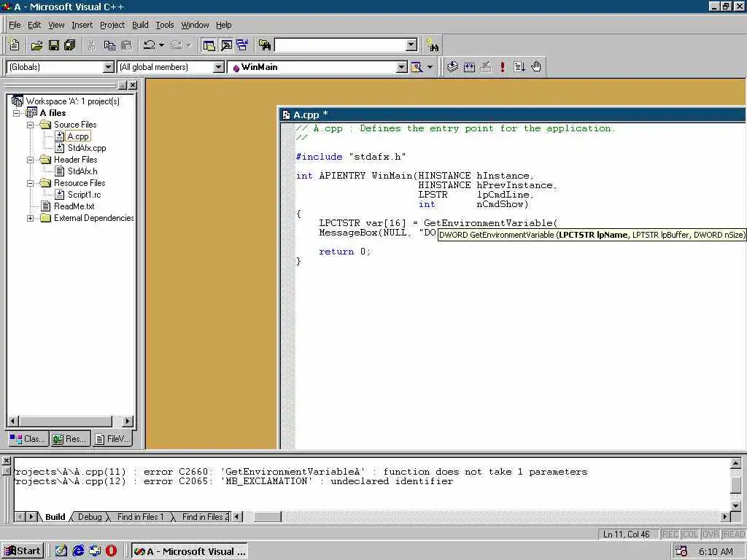
Task: Close the output pane with X button
Action: click(6, 461)
